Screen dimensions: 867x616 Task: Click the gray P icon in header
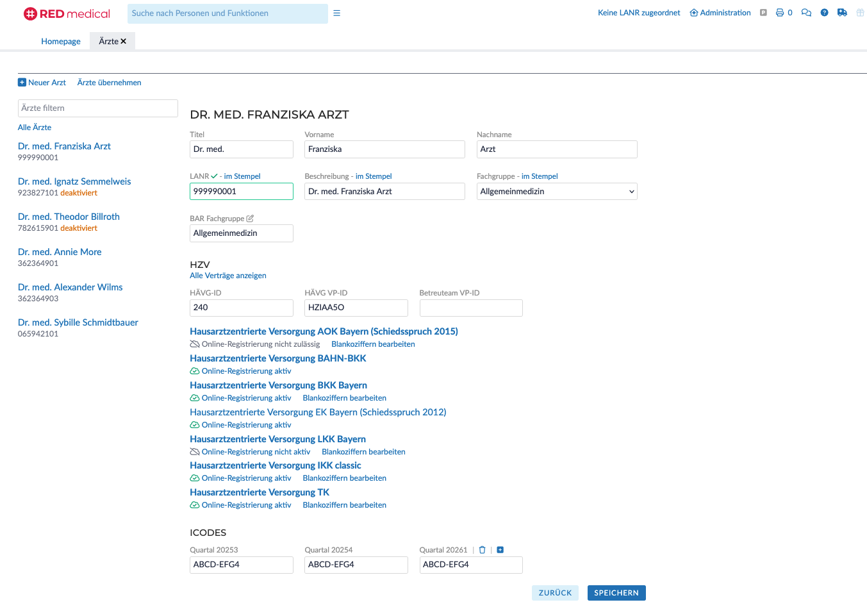point(763,13)
